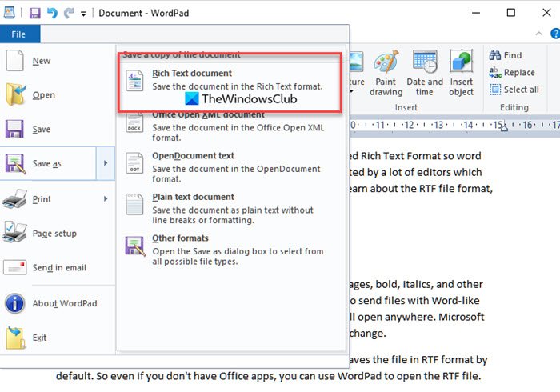This screenshot has height=392, width=560.
Task: Expand the Print submenu arrow
Action: [x=106, y=199]
